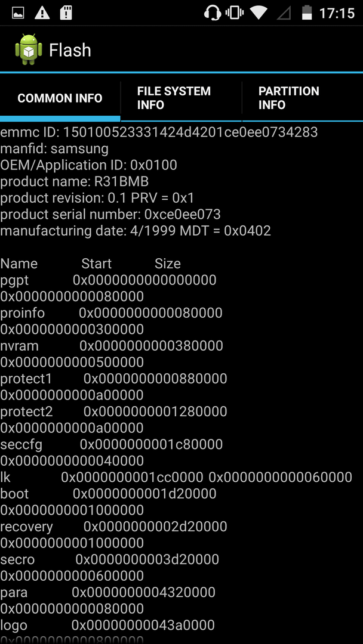This screenshot has height=644, width=363.
Task: Tap the empty cellular signal icon
Action: (284, 13)
